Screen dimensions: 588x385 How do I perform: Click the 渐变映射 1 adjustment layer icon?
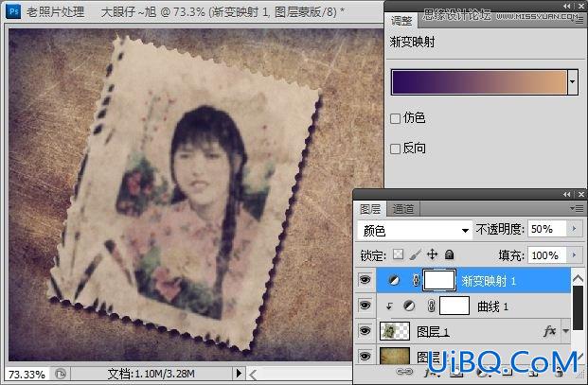point(393,281)
